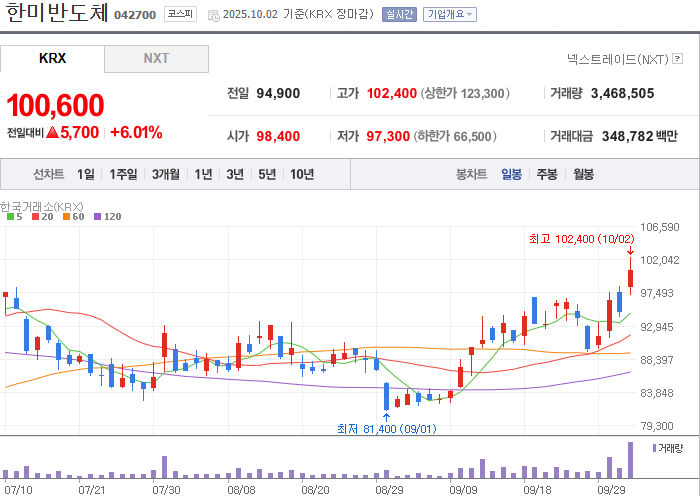
Task: Select the 일봉 candle chart
Action: (x=511, y=174)
